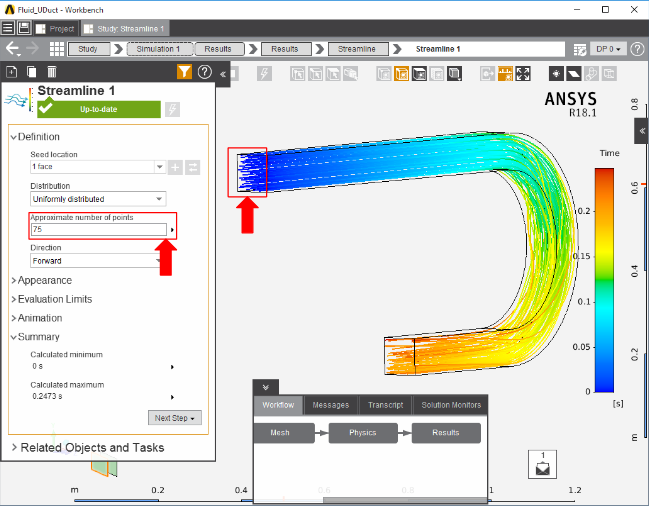Select the Solution Monitors tab

451,405
